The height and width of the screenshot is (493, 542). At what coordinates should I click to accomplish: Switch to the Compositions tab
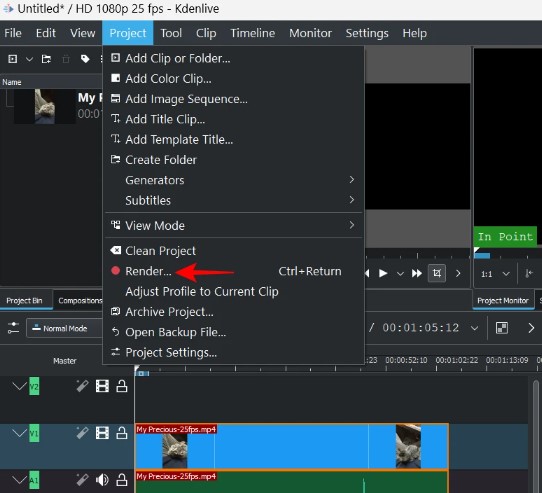[x=80, y=300]
